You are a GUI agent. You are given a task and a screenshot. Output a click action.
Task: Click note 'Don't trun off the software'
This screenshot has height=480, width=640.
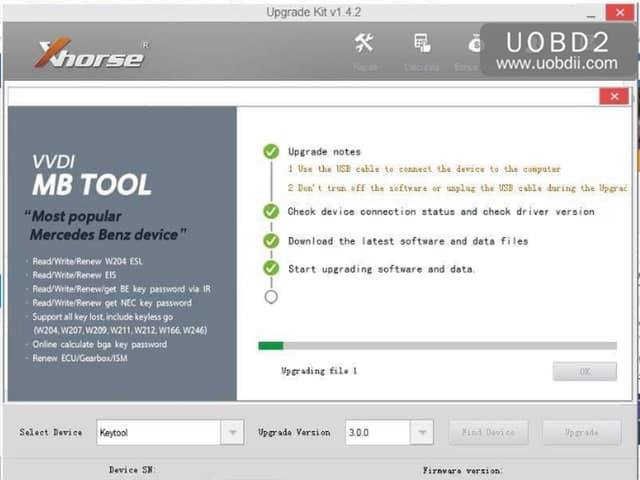point(458,188)
